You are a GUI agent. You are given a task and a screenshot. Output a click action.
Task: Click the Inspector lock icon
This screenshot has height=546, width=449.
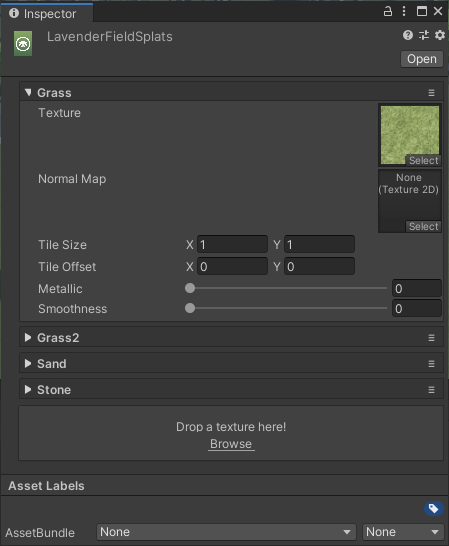pos(388,11)
